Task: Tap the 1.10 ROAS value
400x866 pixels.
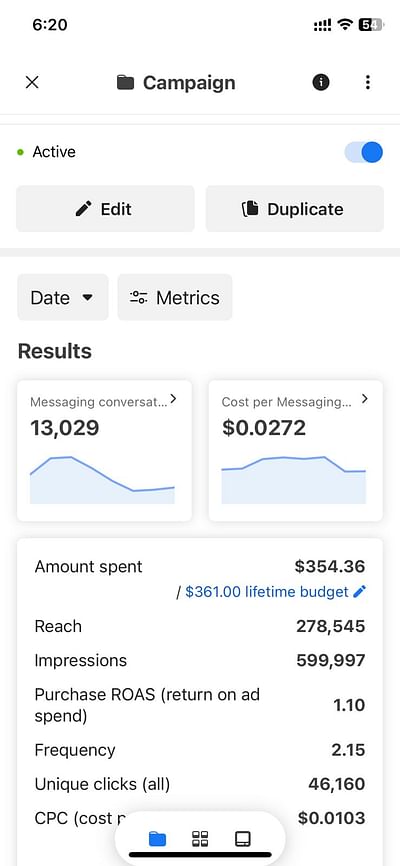Action: 349,705
